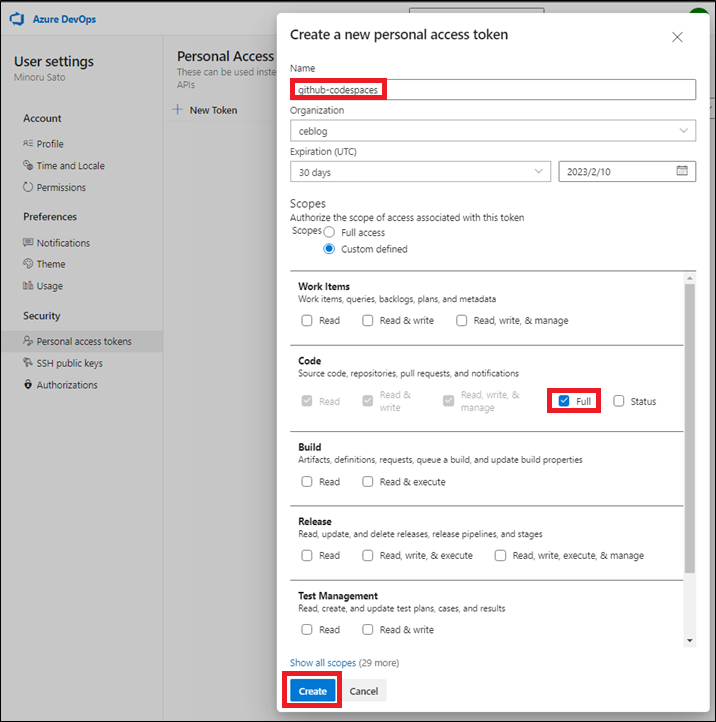Open SSH public keys page
Image resolution: width=716 pixels, height=722 pixels.
point(70,363)
